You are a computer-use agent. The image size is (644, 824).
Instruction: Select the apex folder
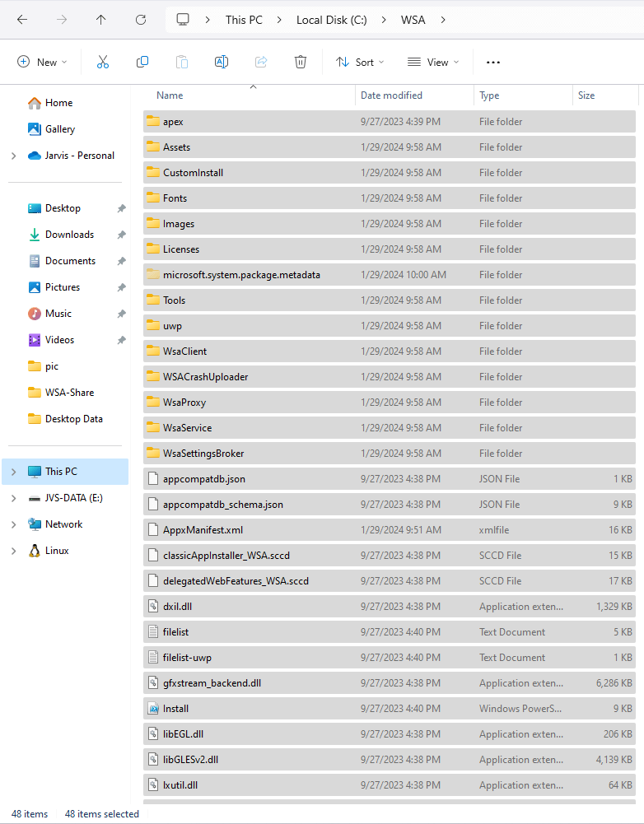point(389,121)
